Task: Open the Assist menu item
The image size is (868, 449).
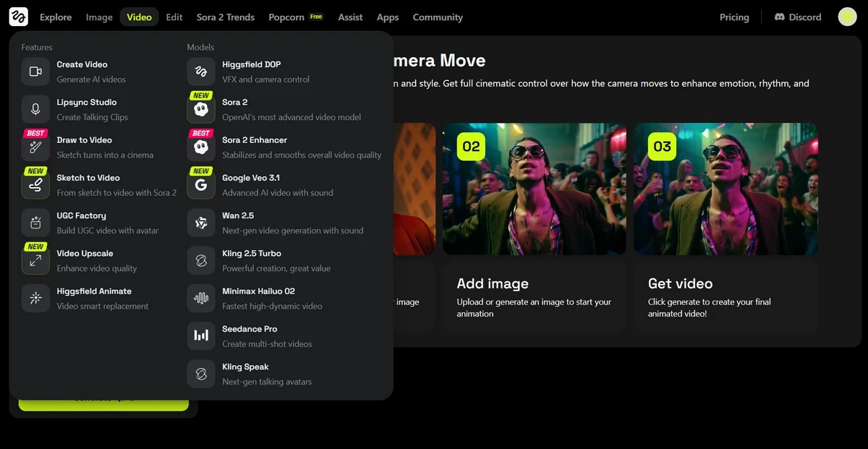Action: tap(351, 17)
